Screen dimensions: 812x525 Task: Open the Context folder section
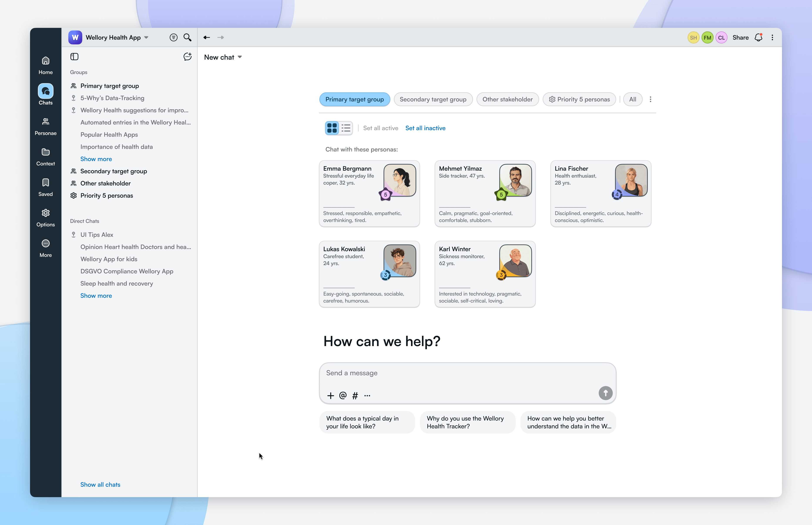coord(45,157)
